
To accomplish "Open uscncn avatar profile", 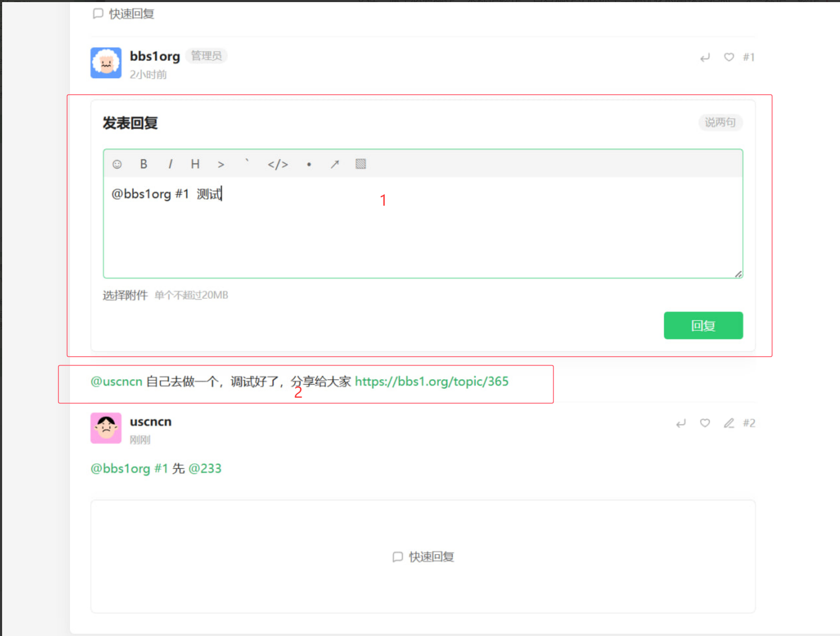I will [x=106, y=428].
